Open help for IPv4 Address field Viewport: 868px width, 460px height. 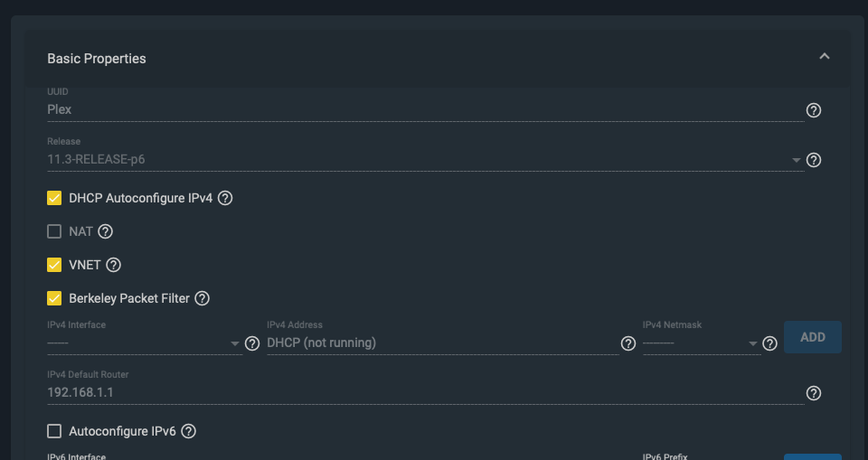(x=627, y=343)
